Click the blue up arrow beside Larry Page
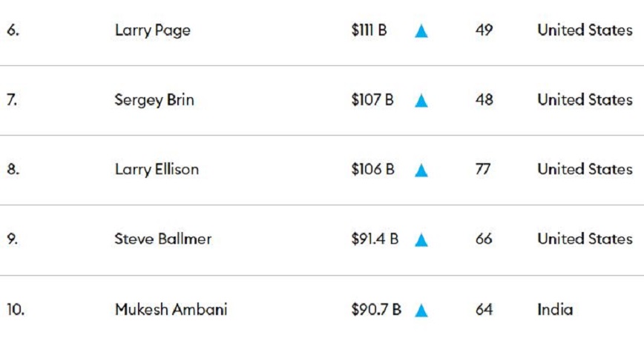Screen dimensions: 644x344 click(x=421, y=31)
